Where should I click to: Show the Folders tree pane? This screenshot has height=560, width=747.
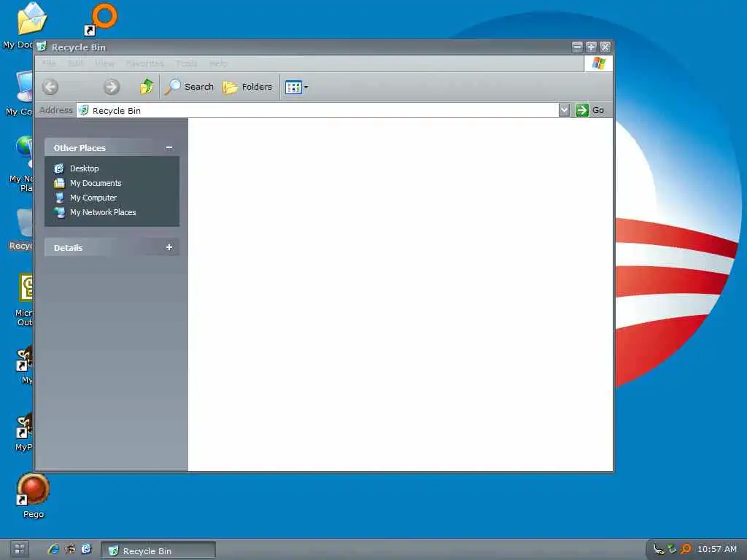pos(248,87)
